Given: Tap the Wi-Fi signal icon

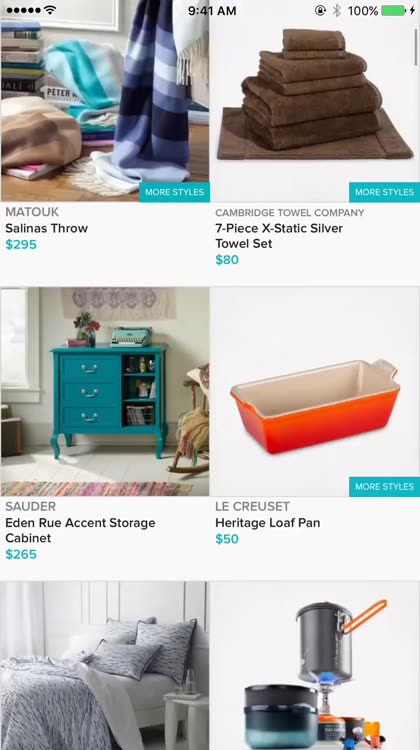Looking at the screenshot, I should (x=49, y=10).
